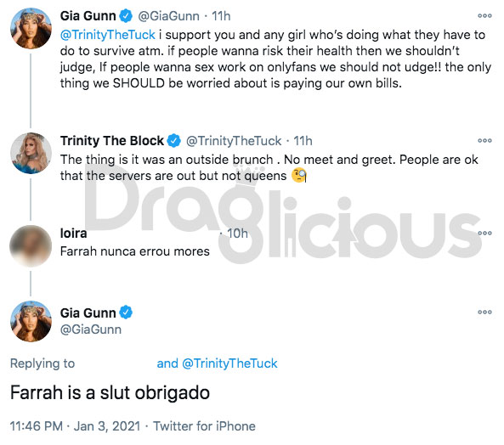The image size is (504, 445).
Task: Open more options on the main Gia Gunn tweet
Action: pos(484,312)
